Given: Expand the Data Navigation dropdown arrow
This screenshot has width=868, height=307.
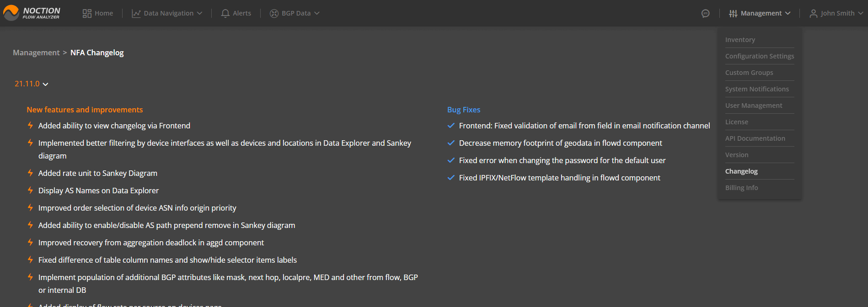Looking at the screenshot, I should tap(199, 13).
